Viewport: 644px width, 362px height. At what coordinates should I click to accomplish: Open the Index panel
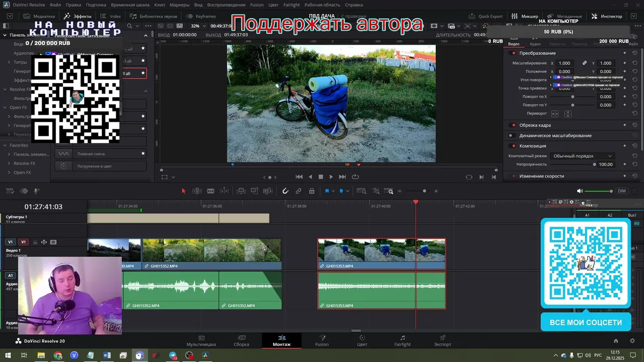coord(110,16)
